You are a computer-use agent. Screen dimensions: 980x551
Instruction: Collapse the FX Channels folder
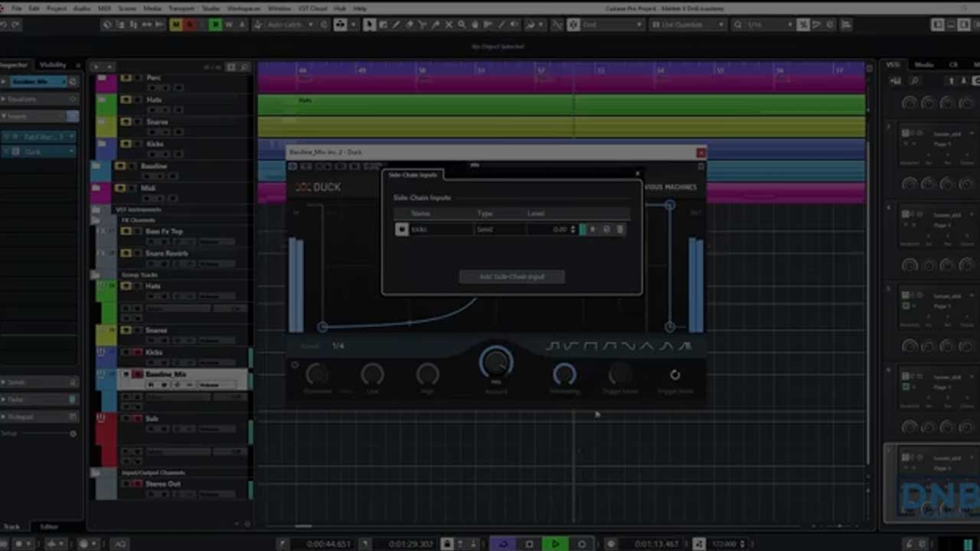[95, 220]
